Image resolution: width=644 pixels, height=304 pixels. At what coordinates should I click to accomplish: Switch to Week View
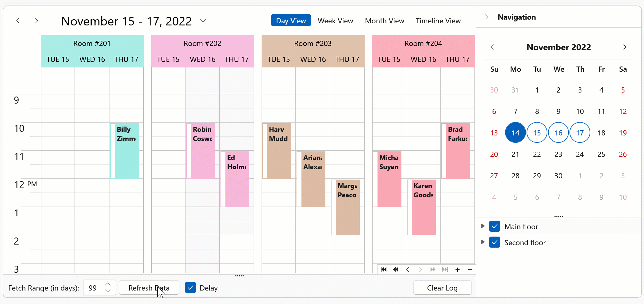tap(335, 21)
